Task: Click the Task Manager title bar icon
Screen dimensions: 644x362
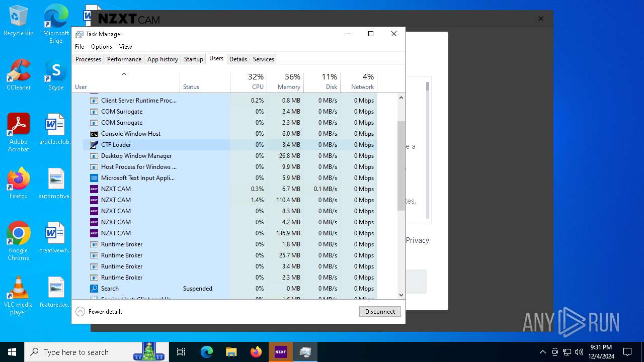Action: pyautogui.click(x=79, y=34)
